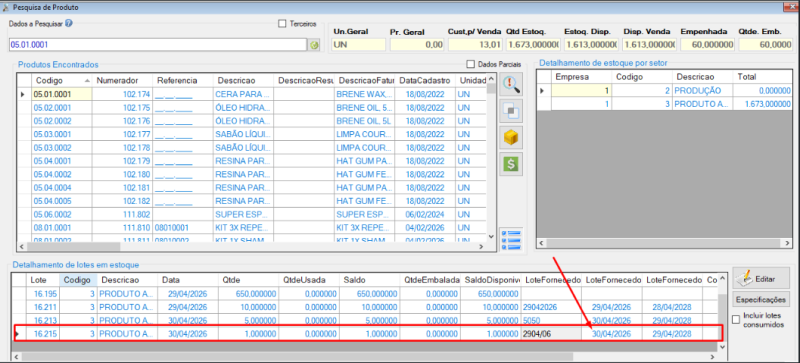Viewport: 800px width, 363px height.
Task: Click the CERA PARA description cell
Action: (243, 94)
